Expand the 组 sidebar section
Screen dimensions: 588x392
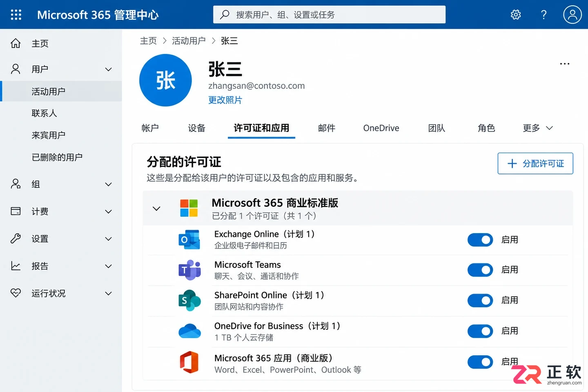click(x=108, y=185)
